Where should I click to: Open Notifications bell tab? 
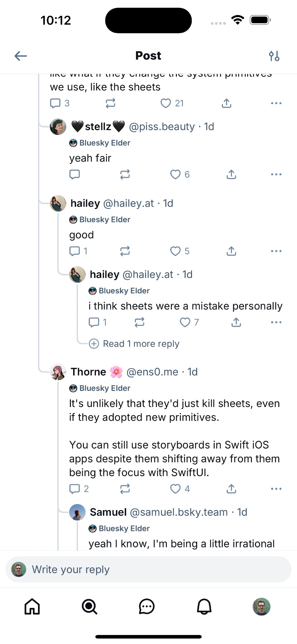(x=204, y=607)
